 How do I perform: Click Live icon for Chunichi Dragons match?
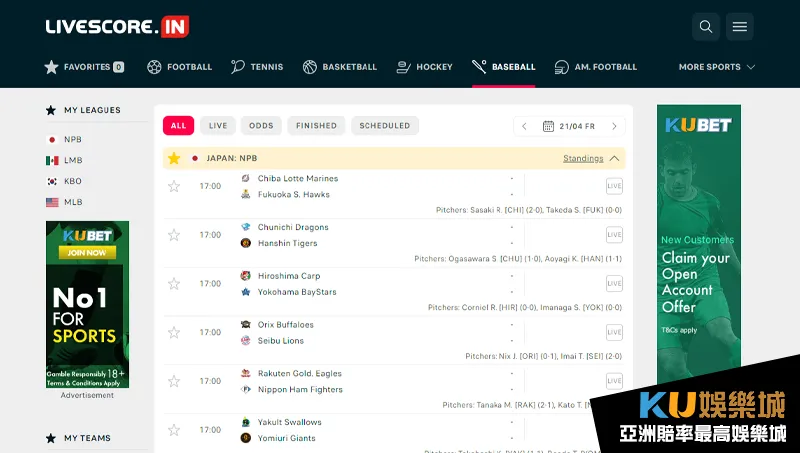pyautogui.click(x=614, y=235)
